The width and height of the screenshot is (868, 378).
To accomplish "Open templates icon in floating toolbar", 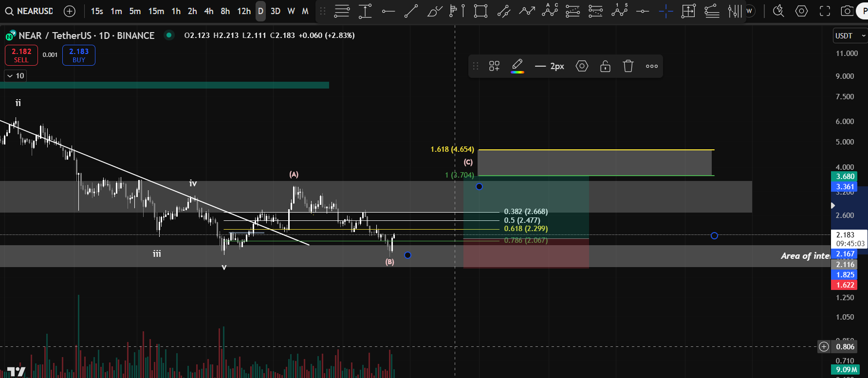I will pyautogui.click(x=494, y=66).
